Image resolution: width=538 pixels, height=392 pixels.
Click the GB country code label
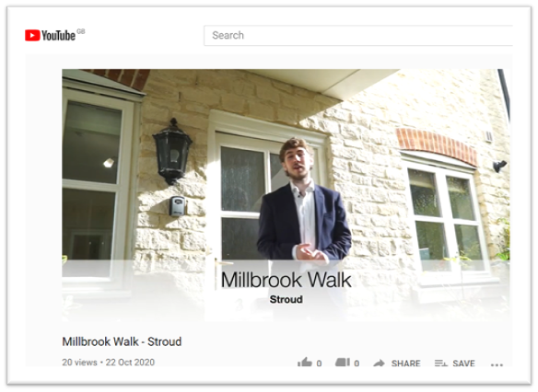(81, 31)
